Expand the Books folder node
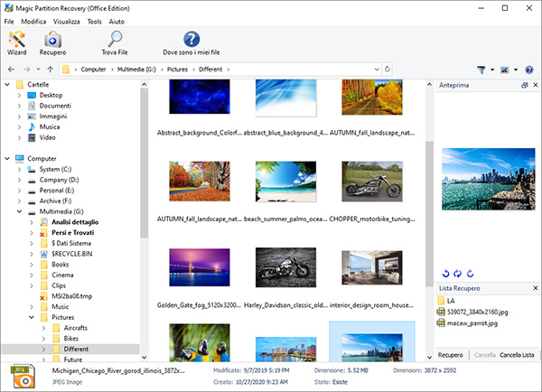Viewport: 542px width, 392px height. pyautogui.click(x=32, y=265)
